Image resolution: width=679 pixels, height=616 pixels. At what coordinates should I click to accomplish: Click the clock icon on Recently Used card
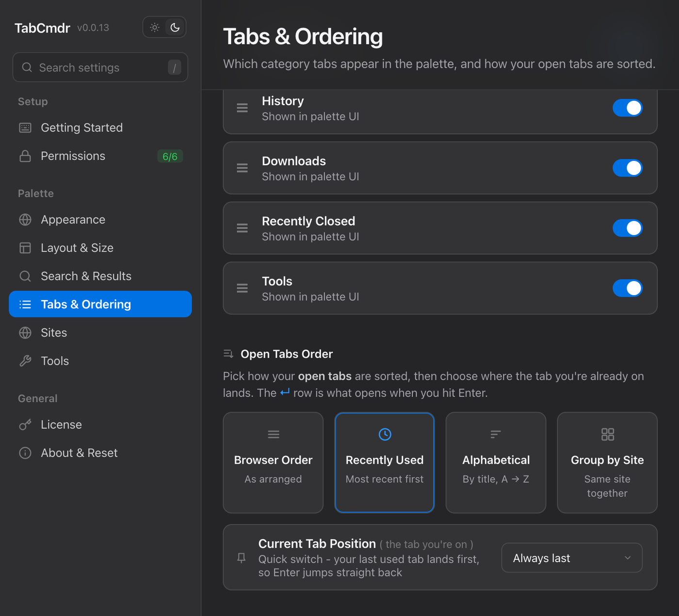385,434
